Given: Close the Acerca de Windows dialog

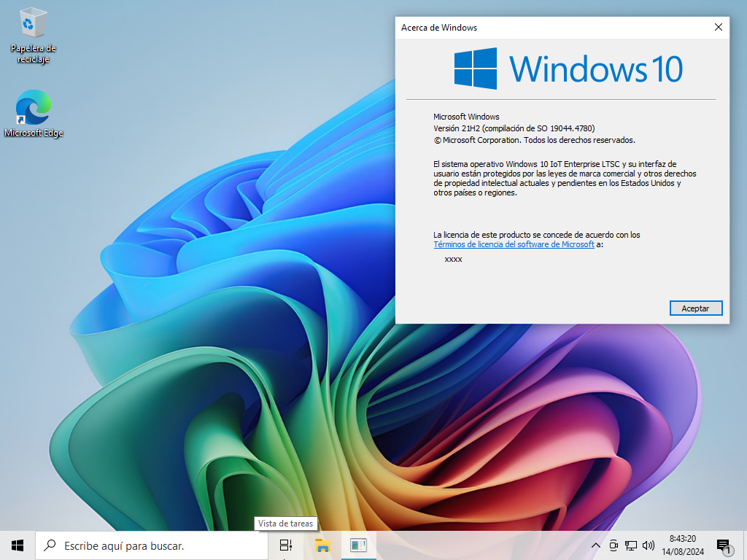Looking at the screenshot, I should (718, 27).
